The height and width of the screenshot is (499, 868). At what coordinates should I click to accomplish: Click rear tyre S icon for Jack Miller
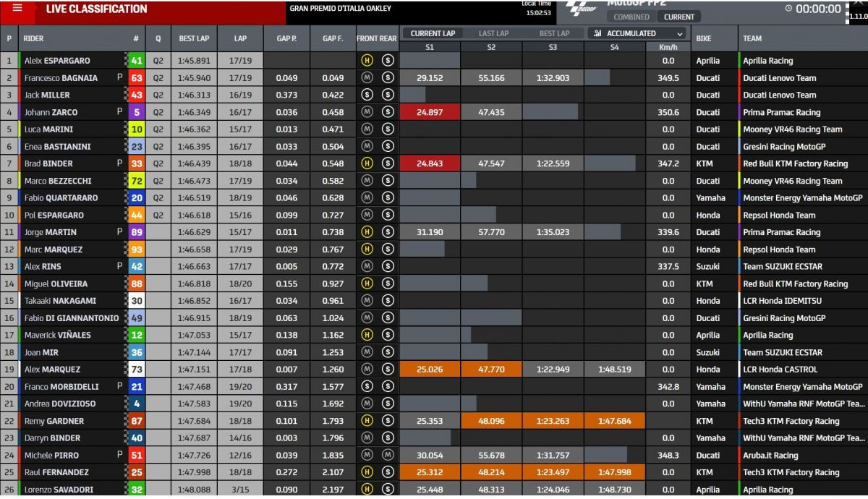coord(388,95)
